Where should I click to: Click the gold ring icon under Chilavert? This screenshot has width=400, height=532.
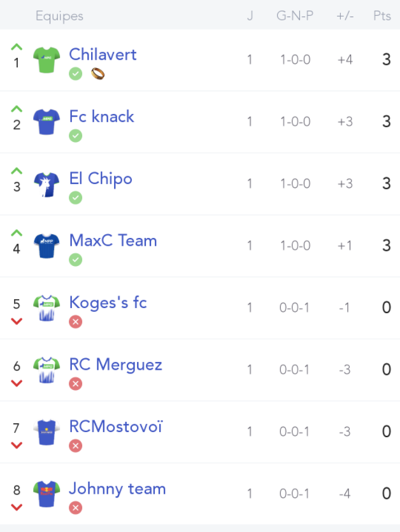click(x=98, y=73)
